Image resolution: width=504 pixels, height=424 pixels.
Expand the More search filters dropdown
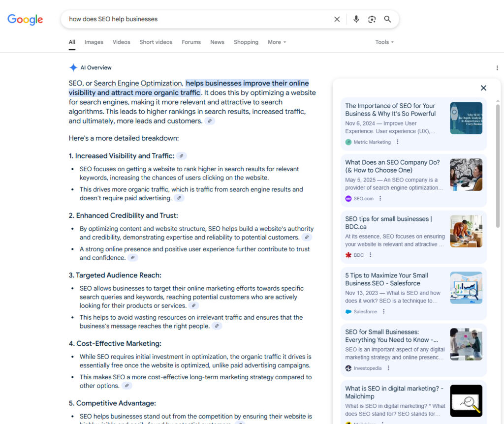coord(277,42)
